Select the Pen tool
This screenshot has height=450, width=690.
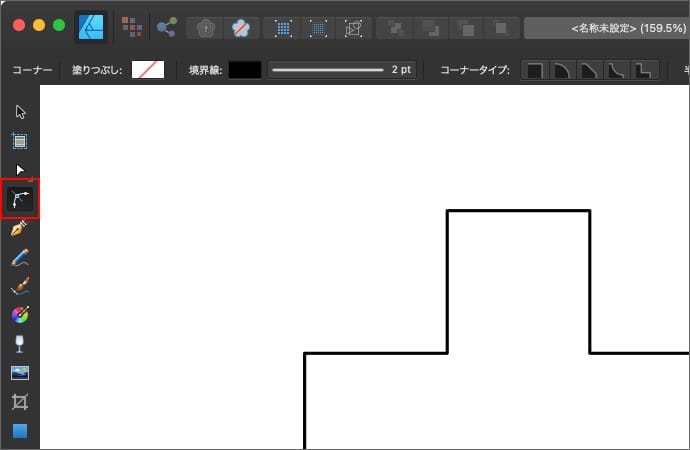(20, 229)
